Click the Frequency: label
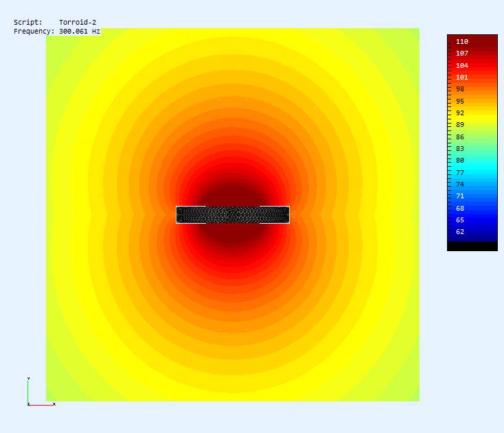The image size is (504, 433). pyautogui.click(x=34, y=31)
